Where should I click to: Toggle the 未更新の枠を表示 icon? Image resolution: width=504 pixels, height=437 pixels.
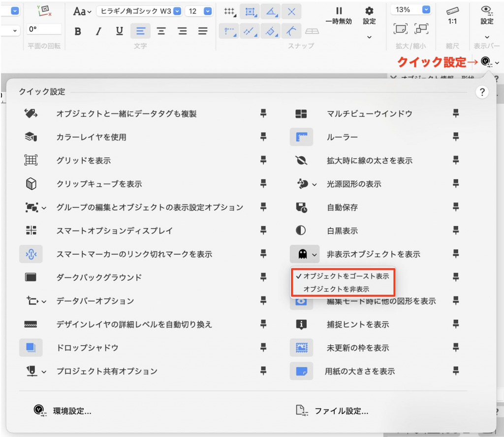pos(302,347)
